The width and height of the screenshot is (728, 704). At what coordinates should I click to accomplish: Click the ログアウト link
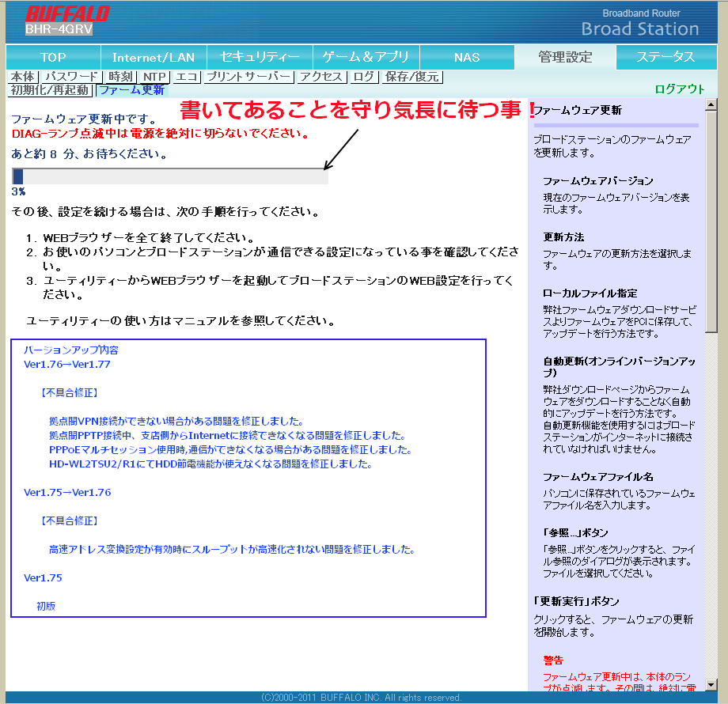tap(680, 89)
